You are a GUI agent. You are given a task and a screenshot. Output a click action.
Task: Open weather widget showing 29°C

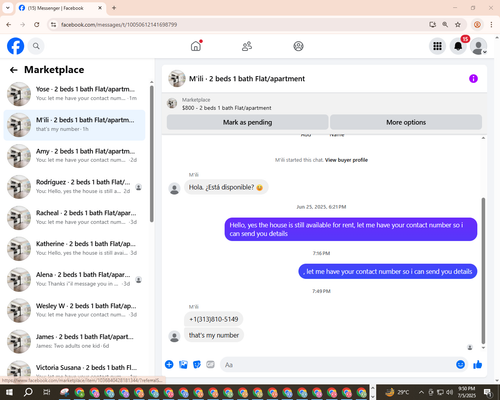pyautogui.click(x=397, y=392)
